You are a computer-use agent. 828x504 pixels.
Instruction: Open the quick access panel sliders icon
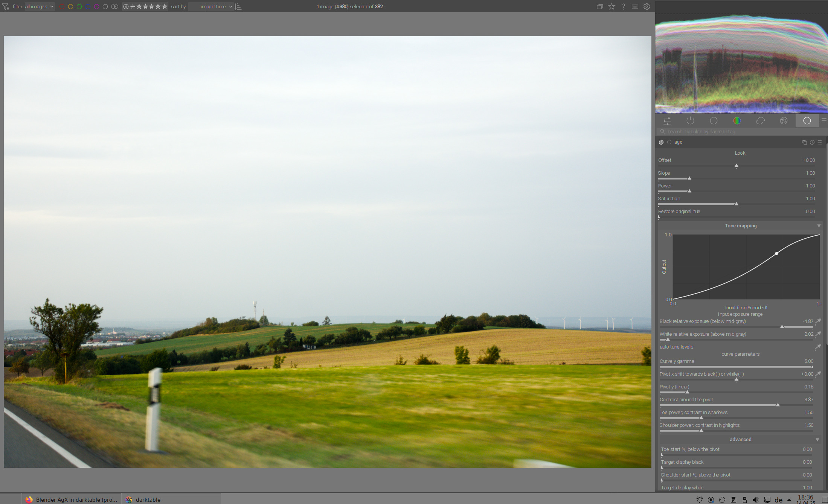click(667, 121)
